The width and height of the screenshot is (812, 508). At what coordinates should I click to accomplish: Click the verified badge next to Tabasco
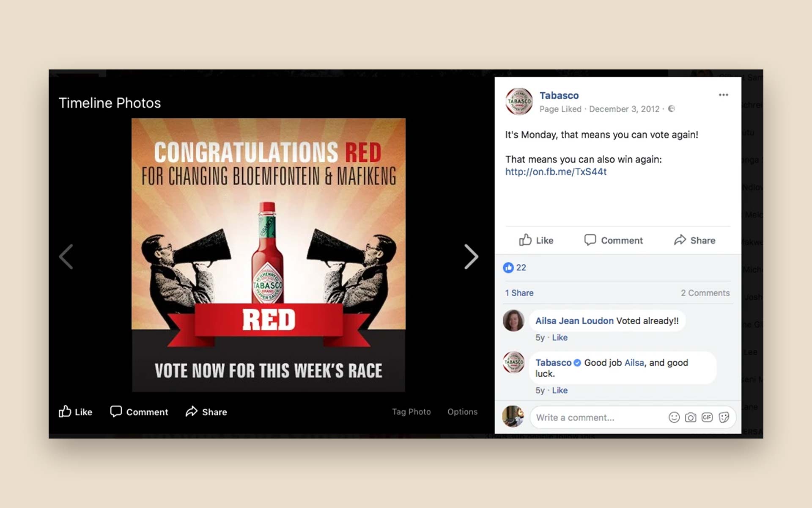[577, 363]
